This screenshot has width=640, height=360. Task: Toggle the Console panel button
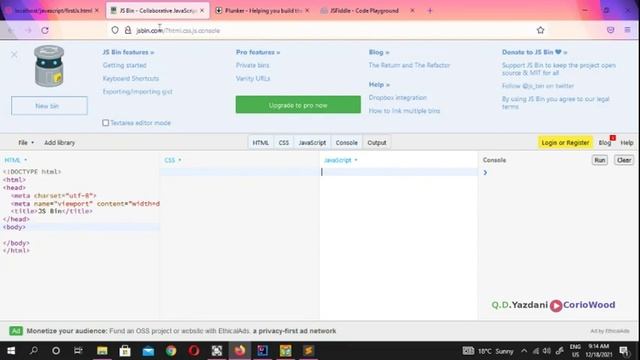pos(347,142)
